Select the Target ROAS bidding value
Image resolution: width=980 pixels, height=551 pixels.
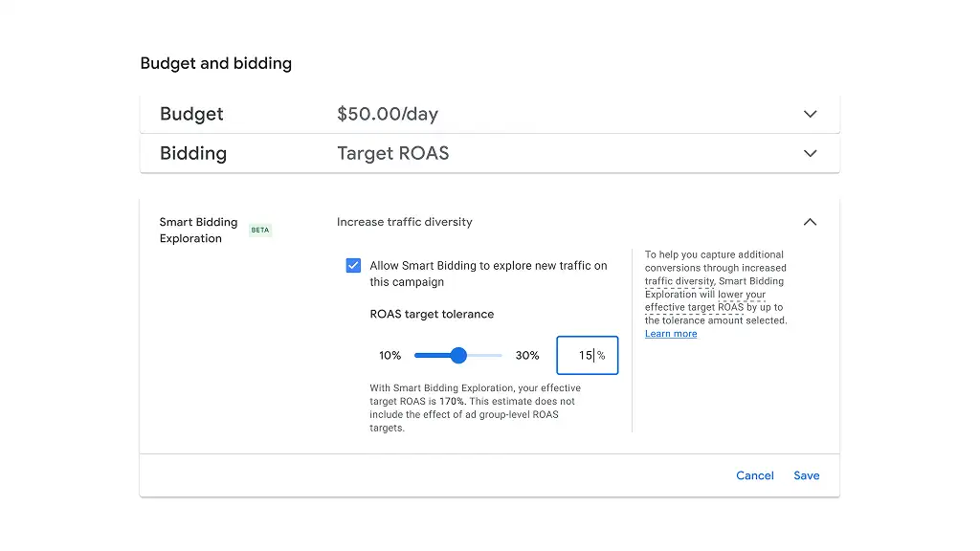click(x=393, y=153)
